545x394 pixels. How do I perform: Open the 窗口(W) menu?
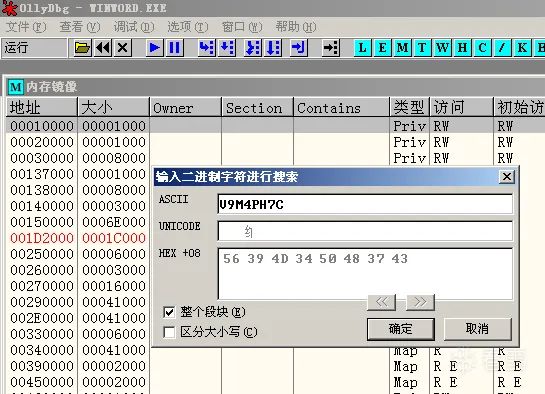(x=242, y=27)
